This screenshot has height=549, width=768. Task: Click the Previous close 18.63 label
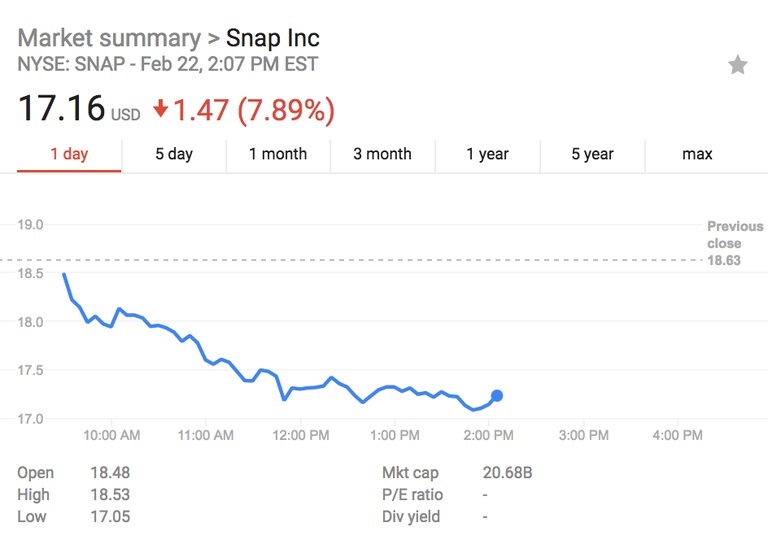pyautogui.click(x=734, y=243)
